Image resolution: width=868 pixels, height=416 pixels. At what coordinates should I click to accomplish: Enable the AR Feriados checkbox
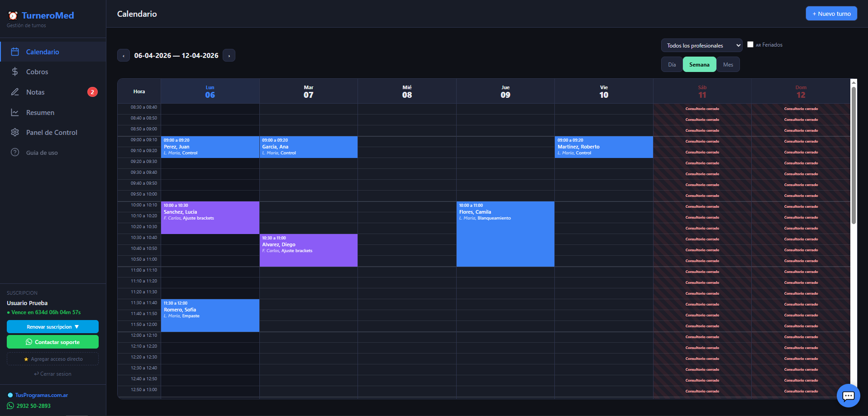751,44
